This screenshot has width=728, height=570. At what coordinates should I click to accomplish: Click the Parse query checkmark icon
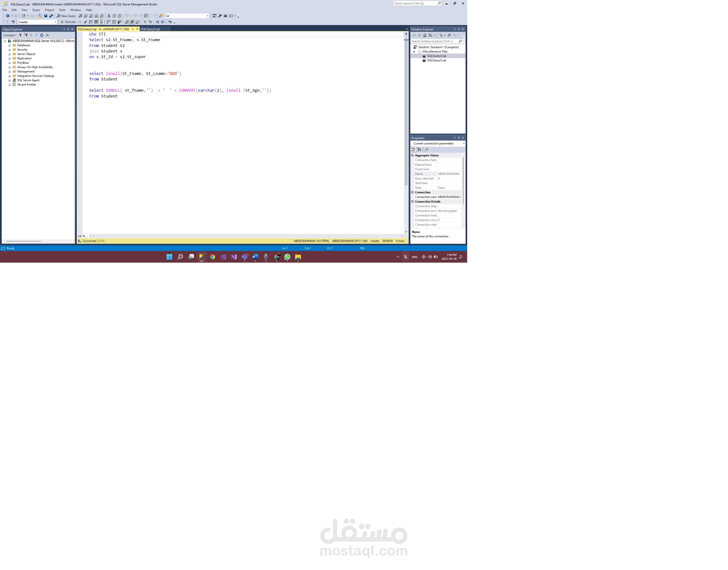tap(85, 22)
